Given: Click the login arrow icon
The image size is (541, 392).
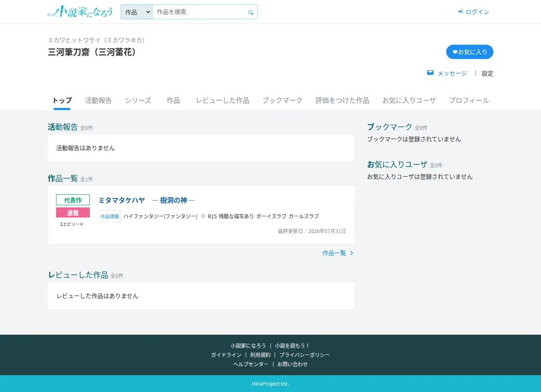Looking at the screenshot, I should click(x=461, y=12).
